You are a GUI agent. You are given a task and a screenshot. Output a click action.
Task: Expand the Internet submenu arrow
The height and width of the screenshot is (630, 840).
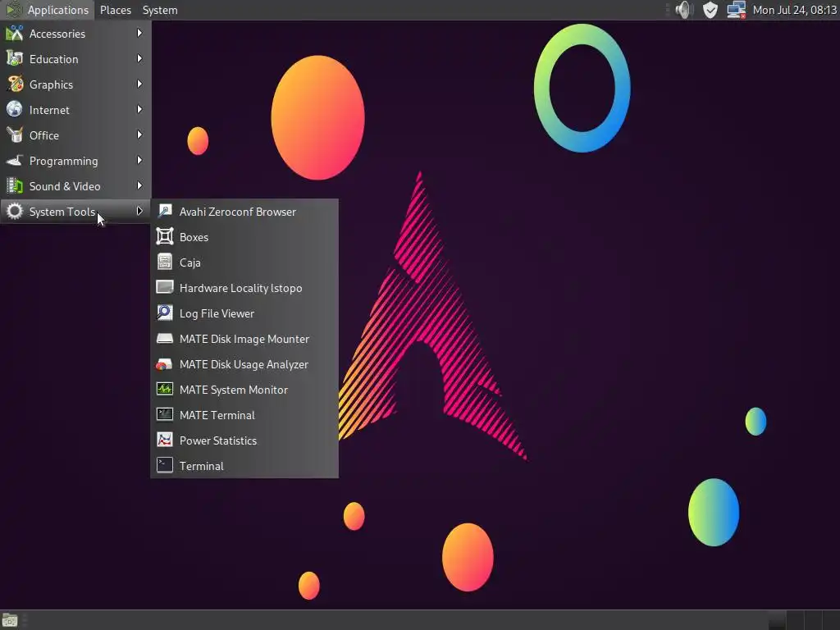(139, 109)
